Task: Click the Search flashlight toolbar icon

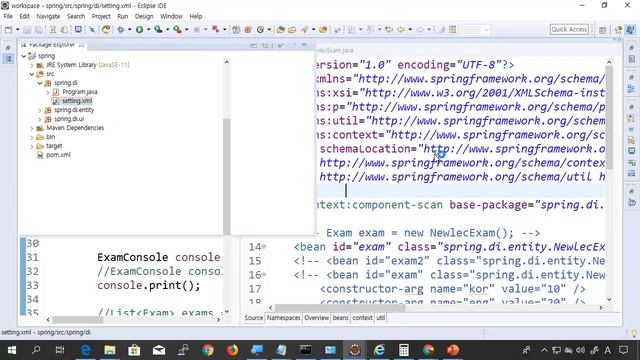Action: [x=305, y=29]
